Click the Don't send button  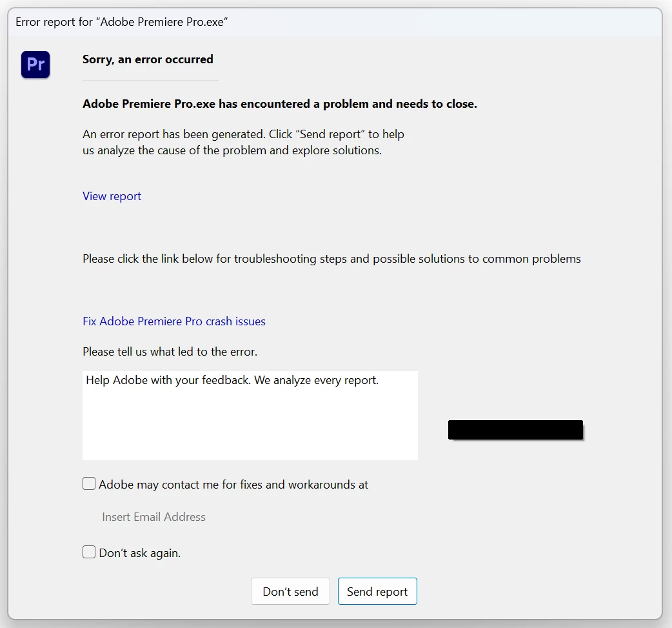(x=291, y=592)
